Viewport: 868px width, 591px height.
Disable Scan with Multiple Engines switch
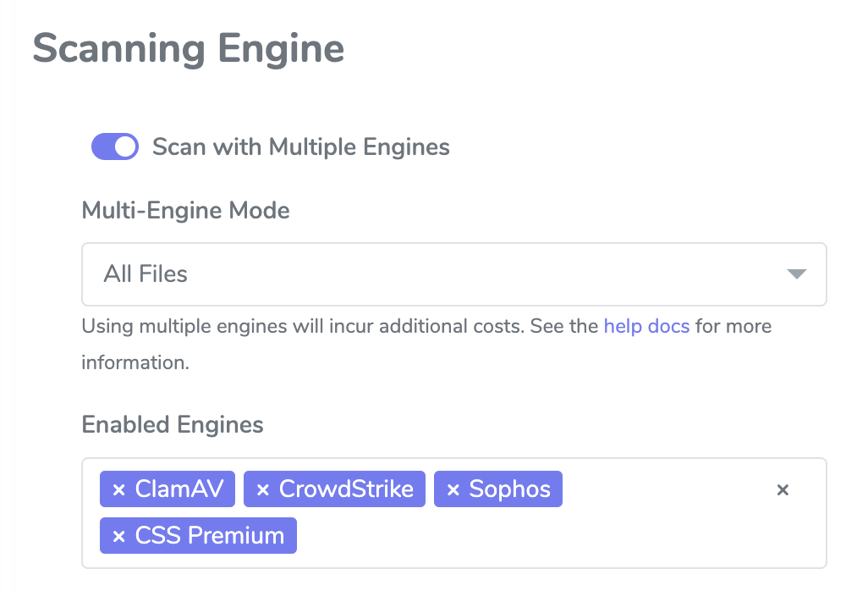(115, 146)
